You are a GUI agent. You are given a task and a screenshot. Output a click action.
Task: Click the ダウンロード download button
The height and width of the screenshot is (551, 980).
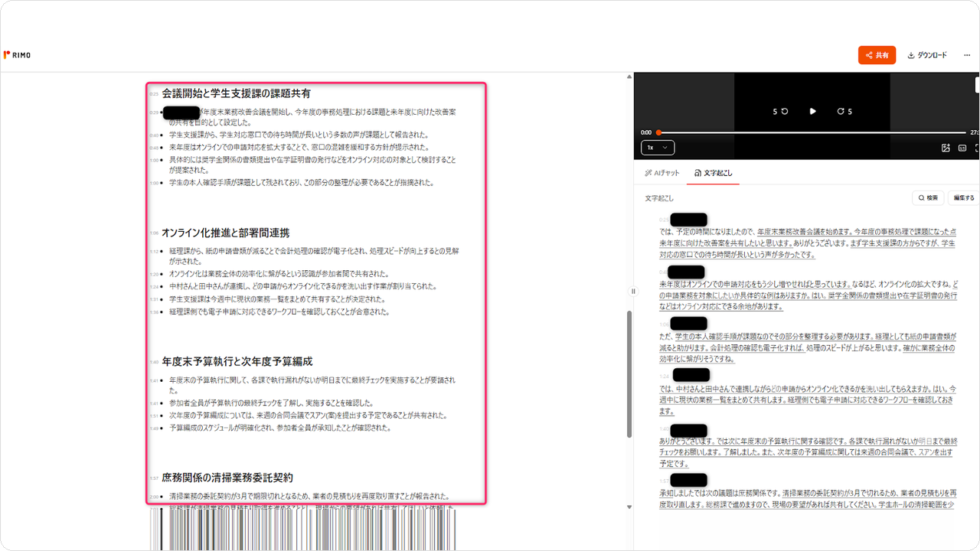(x=927, y=55)
